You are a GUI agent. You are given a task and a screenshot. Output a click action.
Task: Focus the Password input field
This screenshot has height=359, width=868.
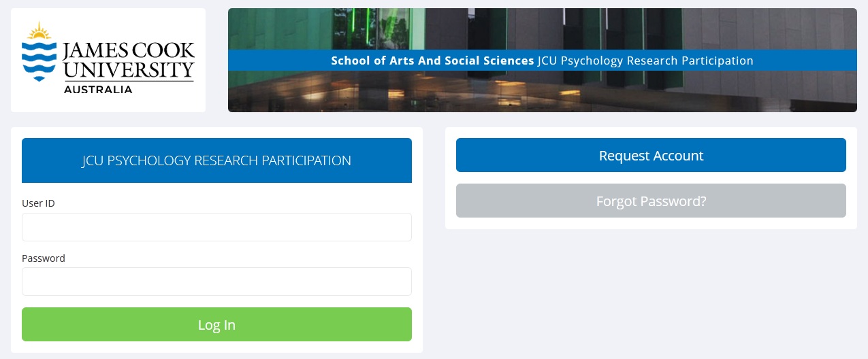[x=216, y=281]
